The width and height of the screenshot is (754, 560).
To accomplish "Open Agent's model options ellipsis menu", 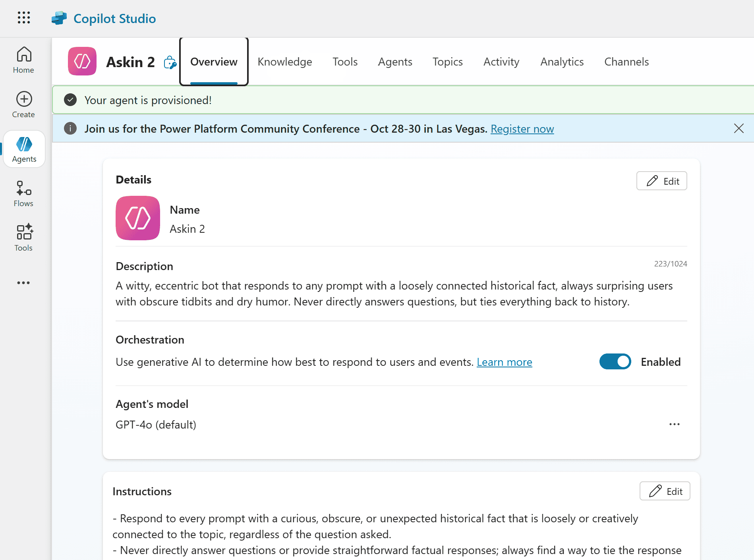I will pyautogui.click(x=674, y=425).
